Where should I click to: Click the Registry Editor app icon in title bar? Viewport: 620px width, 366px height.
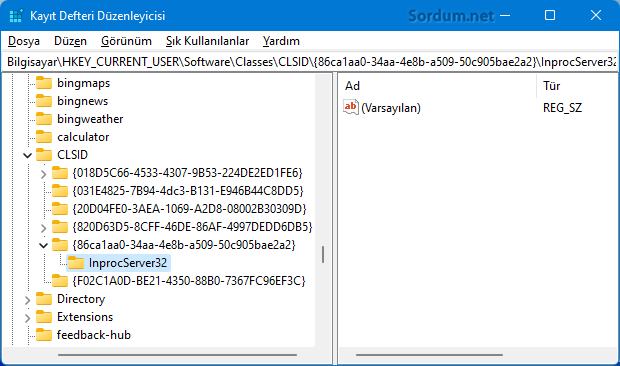(16, 16)
